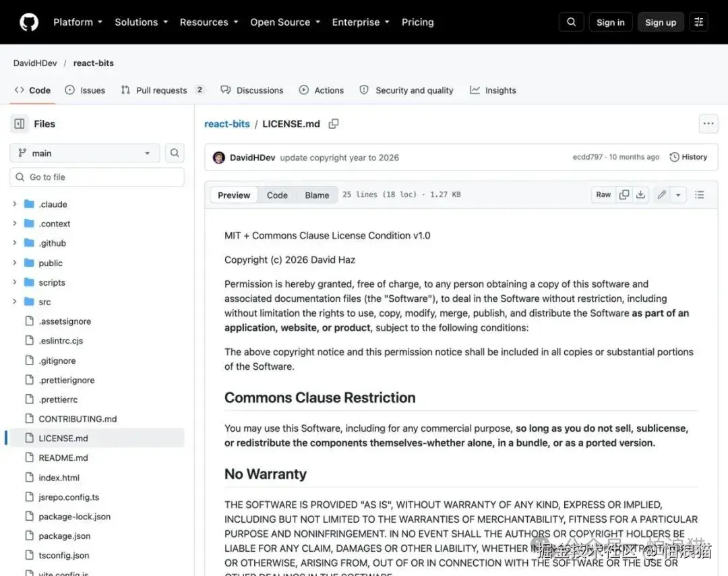The image size is (728, 576).
Task: Download the raw file
Action: (641, 195)
